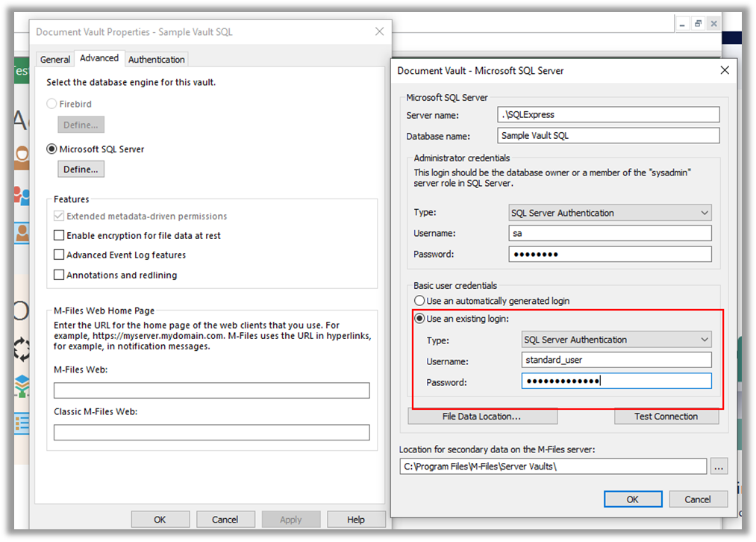The height and width of the screenshot is (542, 756).
Task: Click the administrator Password field
Action: [x=610, y=254]
